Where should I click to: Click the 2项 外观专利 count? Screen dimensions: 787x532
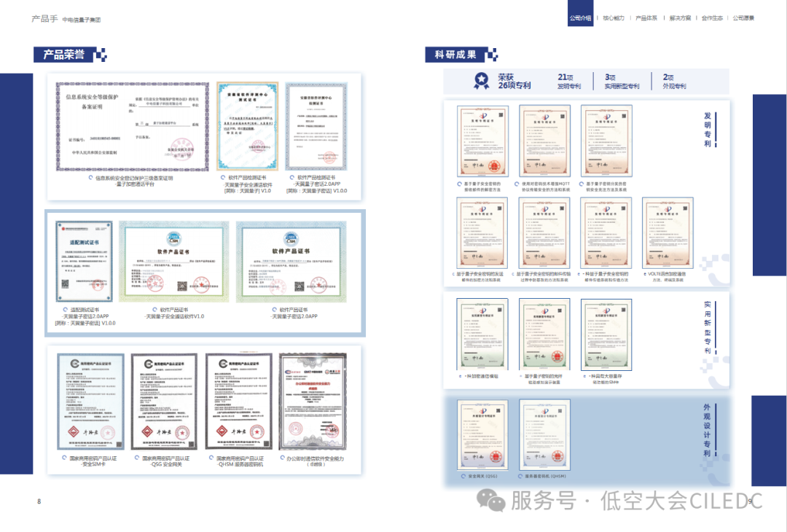[674, 82]
